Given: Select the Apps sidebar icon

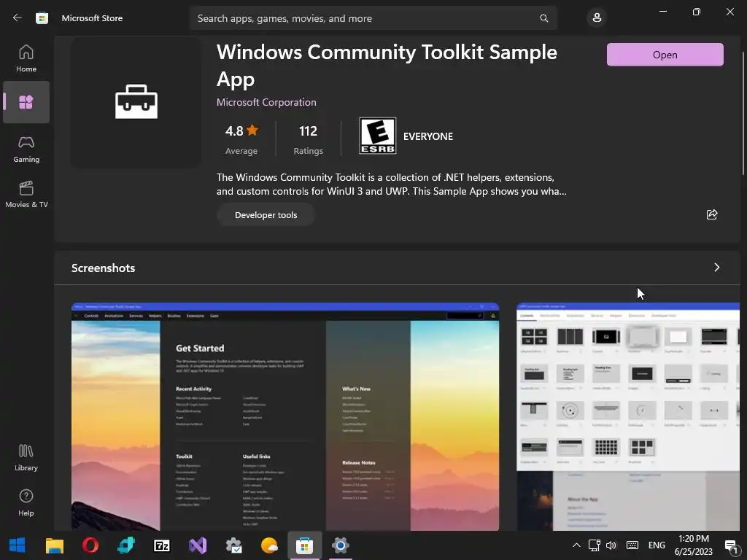Looking at the screenshot, I should pyautogui.click(x=26, y=102).
